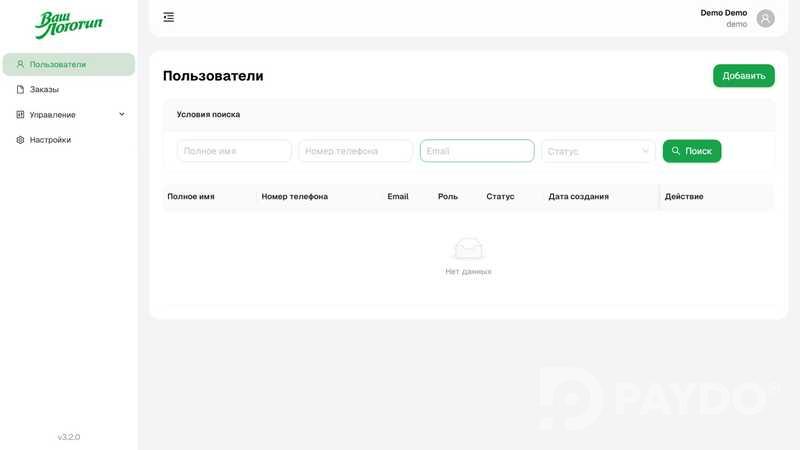
Task: Run the search with Поиск button
Action: (x=692, y=151)
